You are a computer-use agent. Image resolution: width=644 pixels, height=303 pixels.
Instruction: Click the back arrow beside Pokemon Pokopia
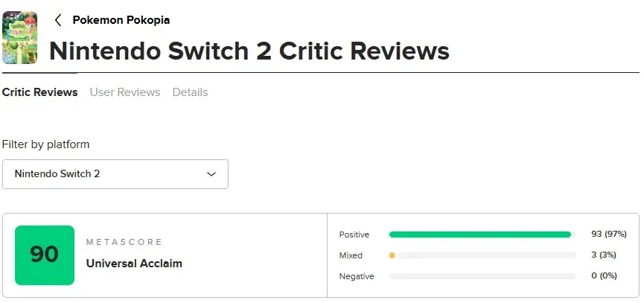pyautogui.click(x=58, y=19)
